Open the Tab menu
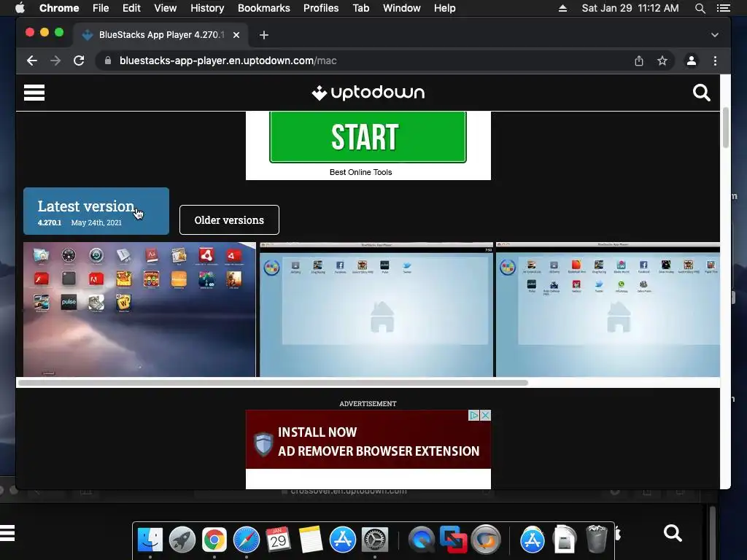The image size is (747, 560). point(360,8)
